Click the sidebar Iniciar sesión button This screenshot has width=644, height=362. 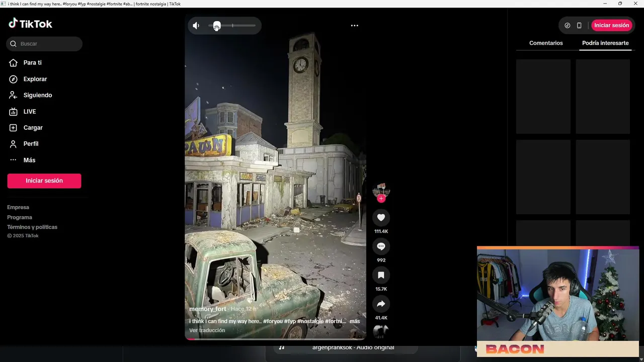tap(44, 181)
